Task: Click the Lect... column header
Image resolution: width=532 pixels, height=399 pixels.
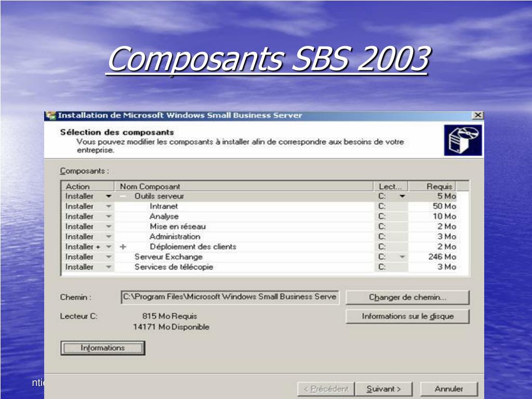Action: coord(391,187)
